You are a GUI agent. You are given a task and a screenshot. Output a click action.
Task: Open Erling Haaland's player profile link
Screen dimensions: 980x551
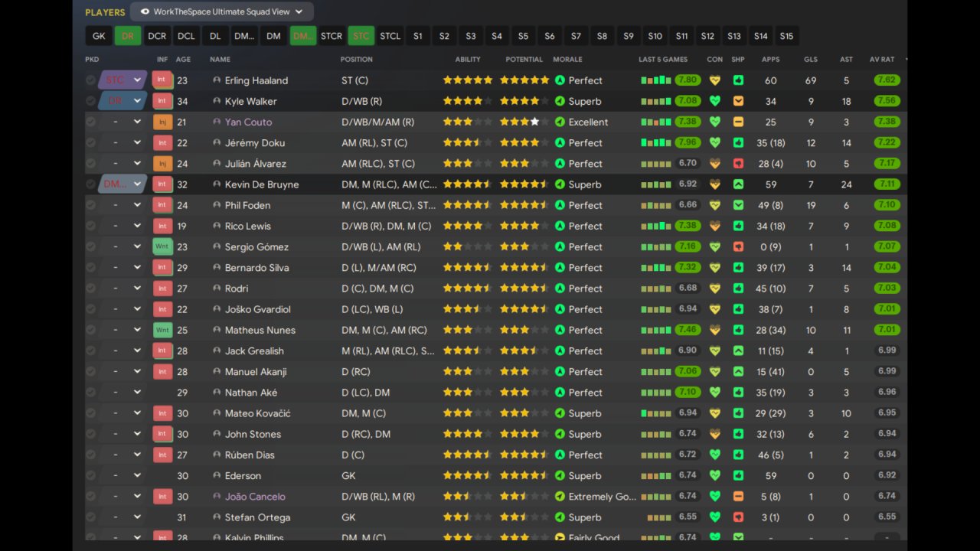256,80
